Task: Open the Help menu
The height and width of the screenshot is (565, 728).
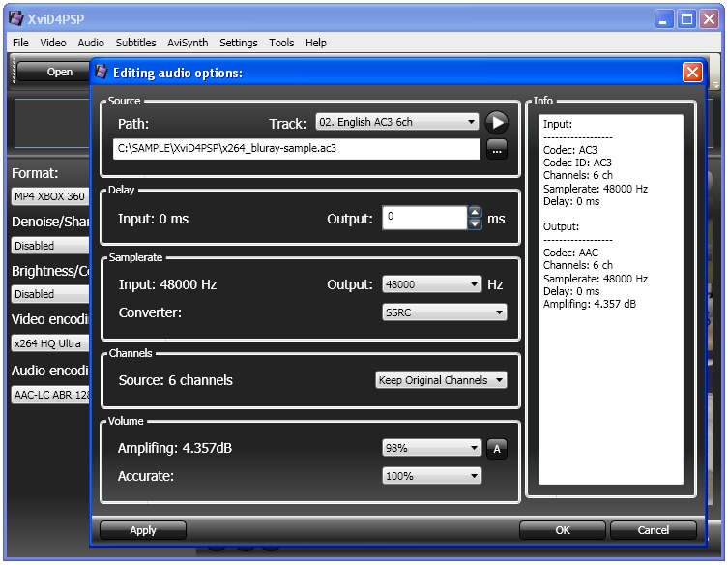Action: 316,43
